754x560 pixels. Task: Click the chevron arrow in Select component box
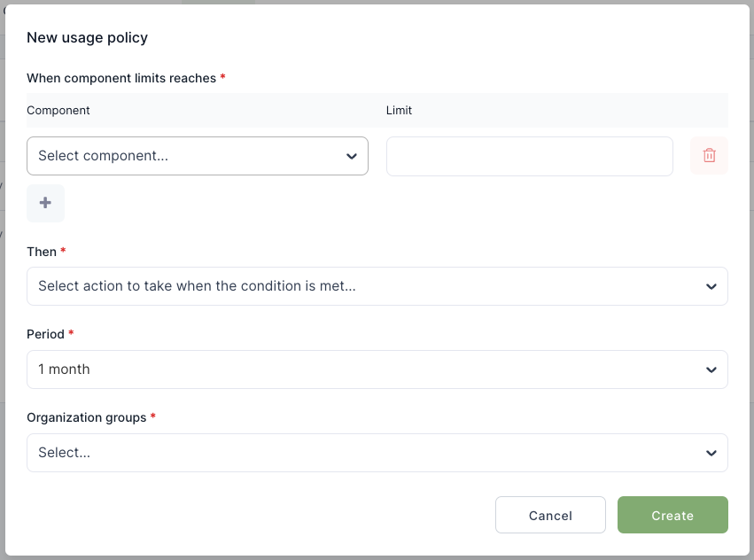coord(351,156)
